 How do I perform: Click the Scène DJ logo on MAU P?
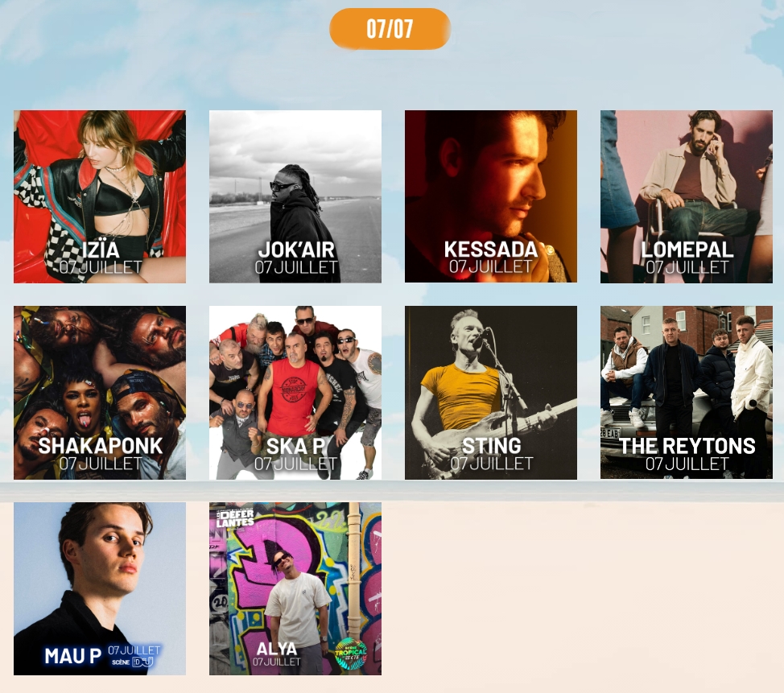pos(134,662)
